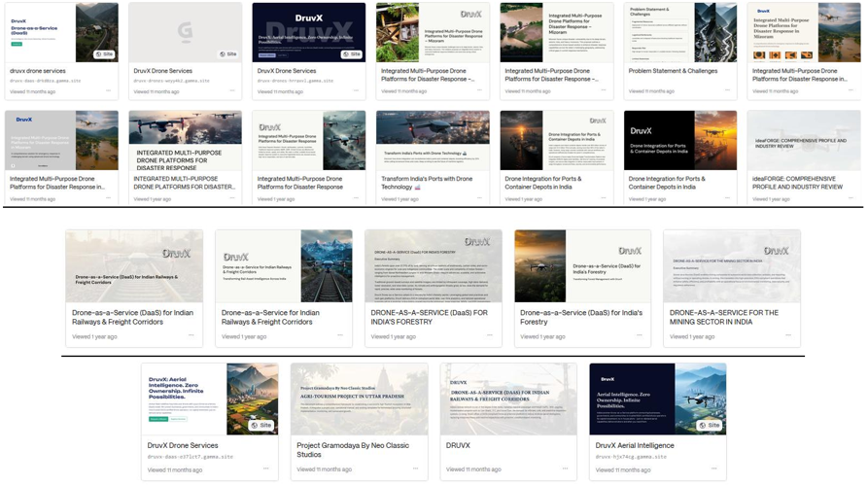This screenshot has width=868, height=486.
Task: Open 'ideaFORGE: COMPREHENSIVE PROFILE AND INDUSTRY REVIEW' title
Action: [x=797, y=183]
